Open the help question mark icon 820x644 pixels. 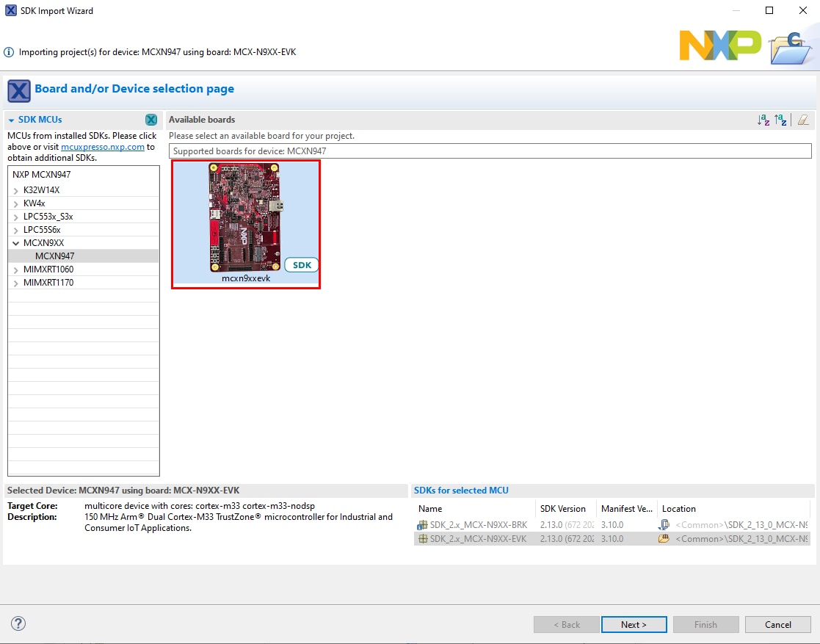(x=18, y=623)
